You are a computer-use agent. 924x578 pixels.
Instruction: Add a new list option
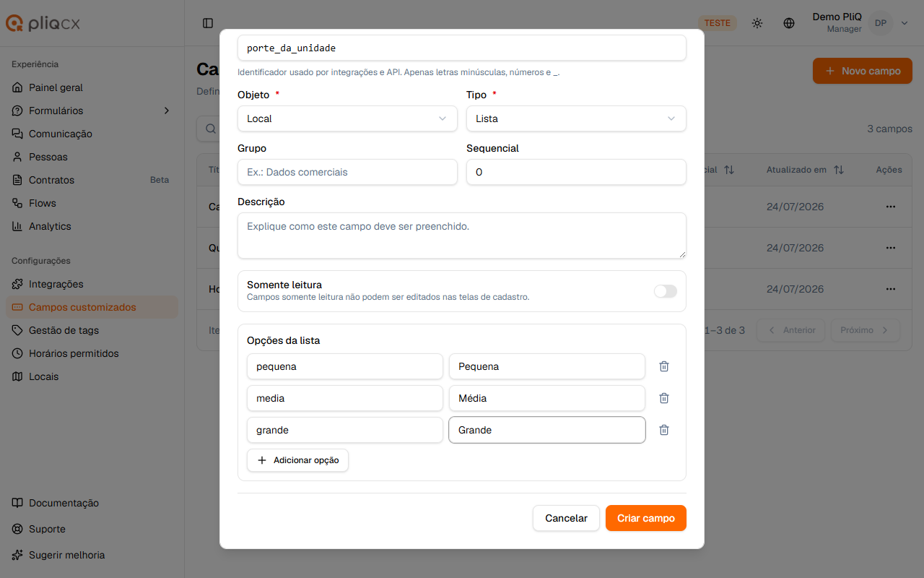click(x=297, y=460)
